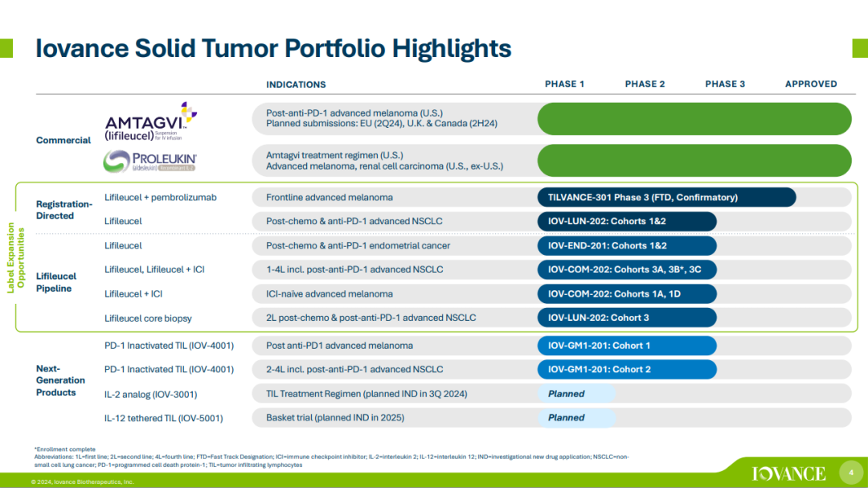
Task: Click the IOV-COM-202: Cohorts 3A, 3B*, 3C bar
Action: coord(626,269)
